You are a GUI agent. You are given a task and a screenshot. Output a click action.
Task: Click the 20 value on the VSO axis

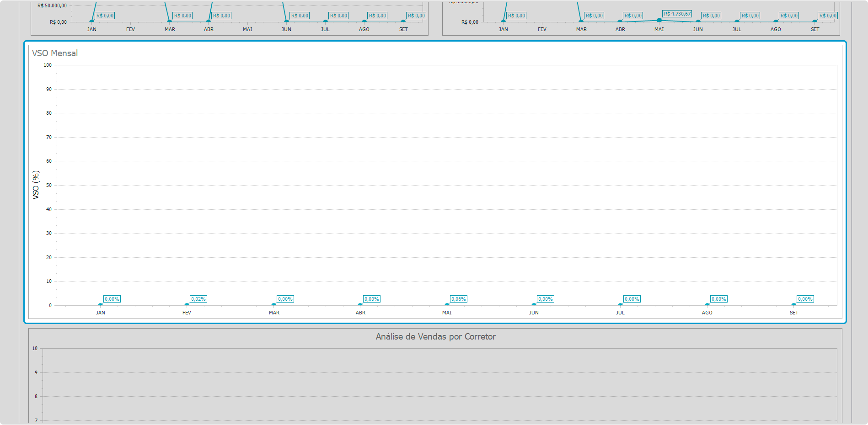point(49,258)
